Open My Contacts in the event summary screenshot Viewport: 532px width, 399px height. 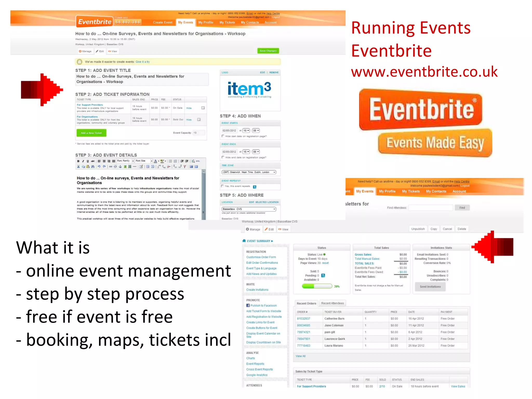coord(436,191)
